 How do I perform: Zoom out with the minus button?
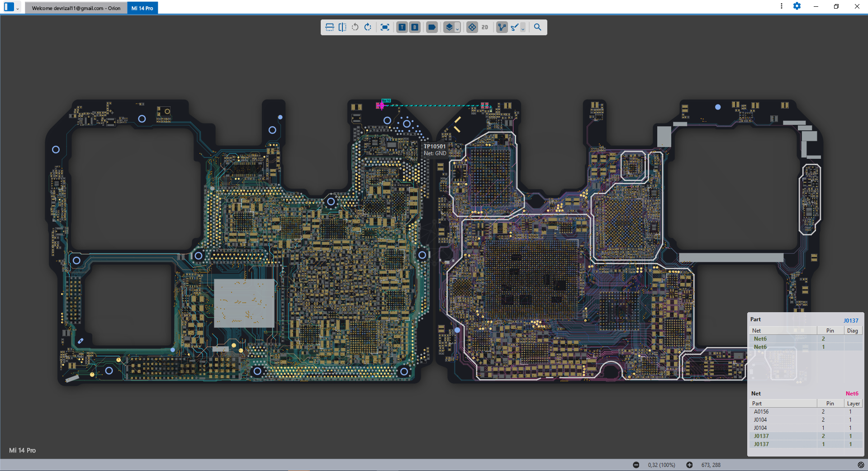[x=636, y=465]
